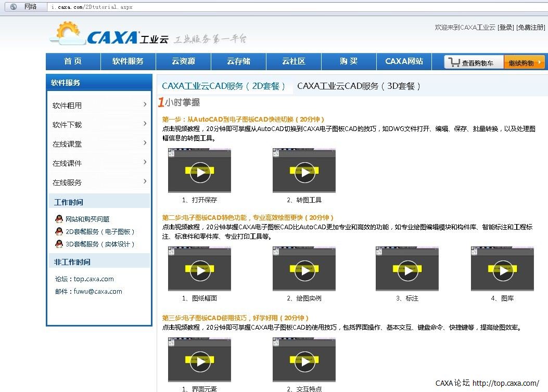The image size is (548, 392).
Task: Click the 软件服务 sidebar panel header
Action: (99, 82)
